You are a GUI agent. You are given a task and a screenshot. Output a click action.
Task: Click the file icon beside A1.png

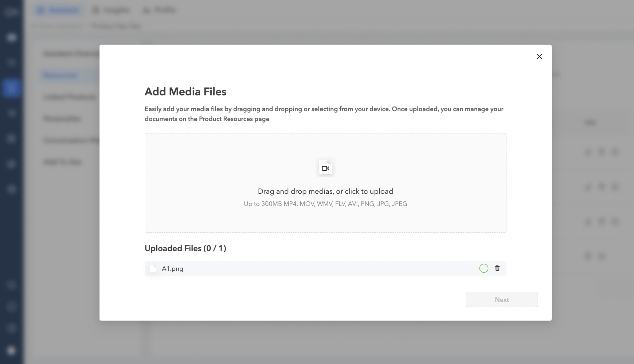pos(153,269)
